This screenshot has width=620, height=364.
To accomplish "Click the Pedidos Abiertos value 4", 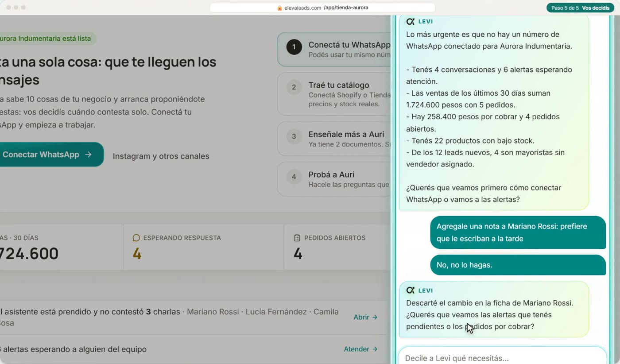I will [298, 254].
